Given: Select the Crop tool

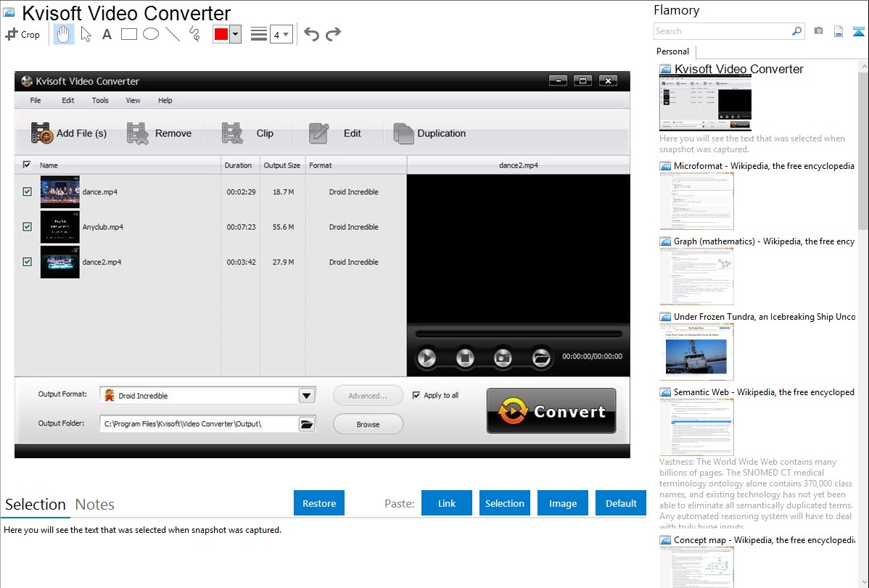Looking at the screenshot, I should pyautogui.click(x=22, y=34).
